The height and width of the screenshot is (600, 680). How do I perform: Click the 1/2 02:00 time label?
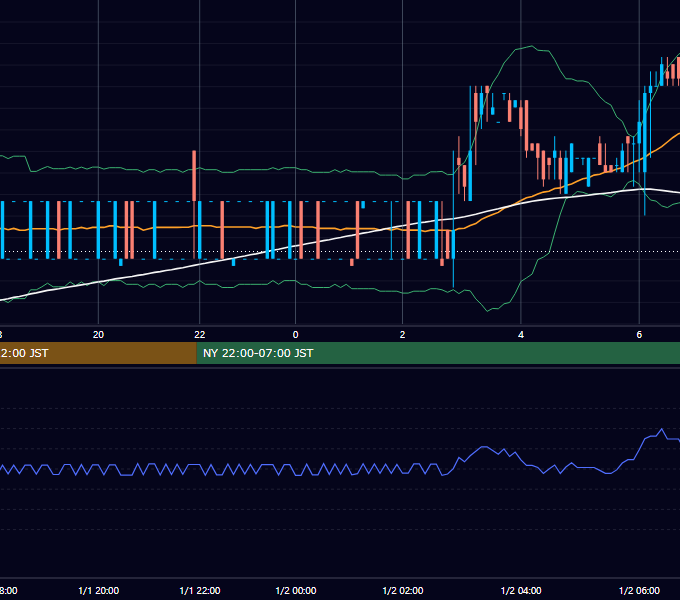[x=402, y=590]
